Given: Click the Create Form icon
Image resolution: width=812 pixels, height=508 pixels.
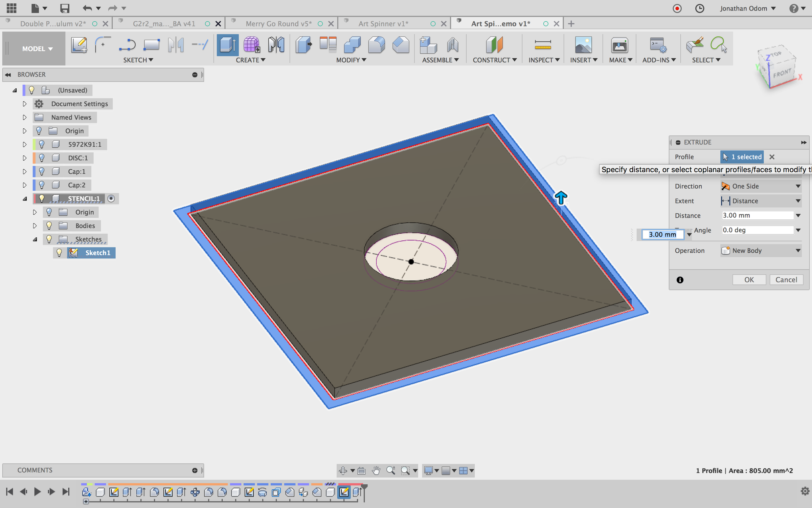Looking at the screenshot, I should (x=252, y=45).
